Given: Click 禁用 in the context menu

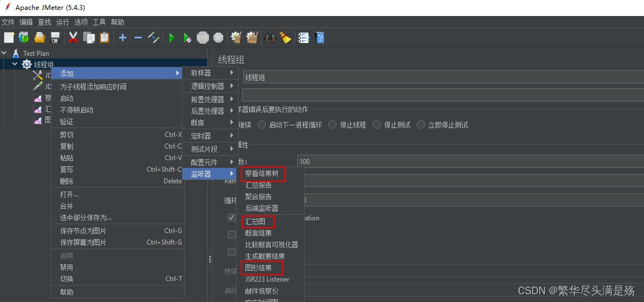Looking at the screenshot, I should click(66, 267).
